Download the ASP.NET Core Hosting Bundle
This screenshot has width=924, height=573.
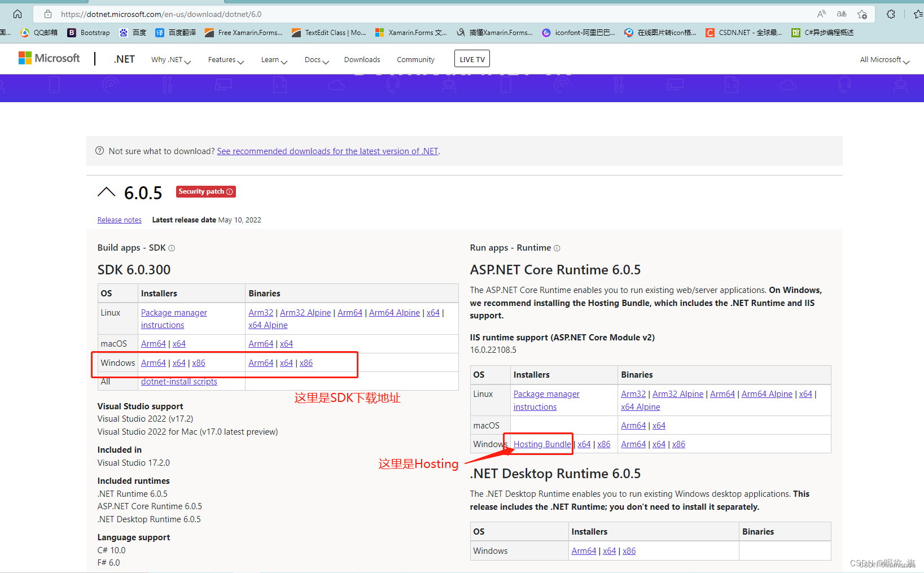[542, 444]
